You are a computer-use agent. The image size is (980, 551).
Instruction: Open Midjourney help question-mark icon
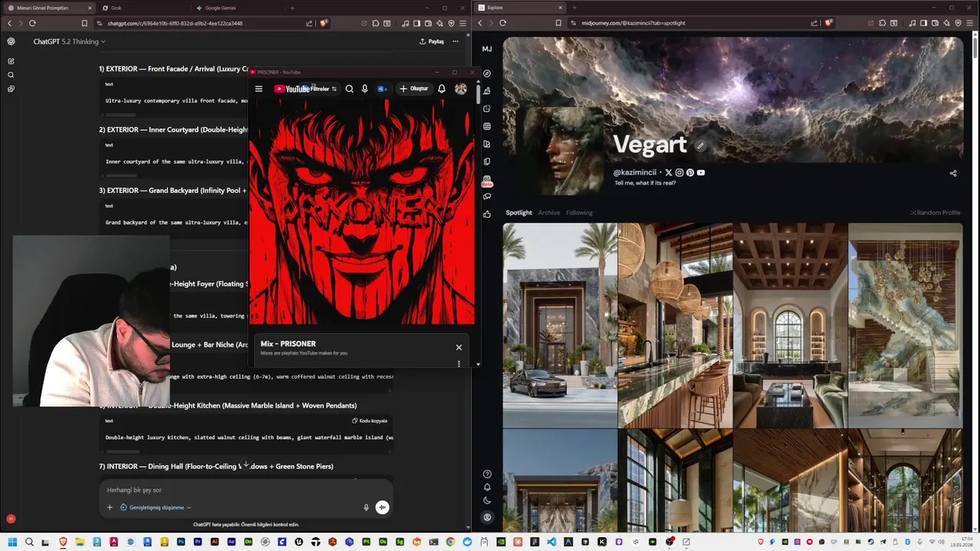click(487, 474)
